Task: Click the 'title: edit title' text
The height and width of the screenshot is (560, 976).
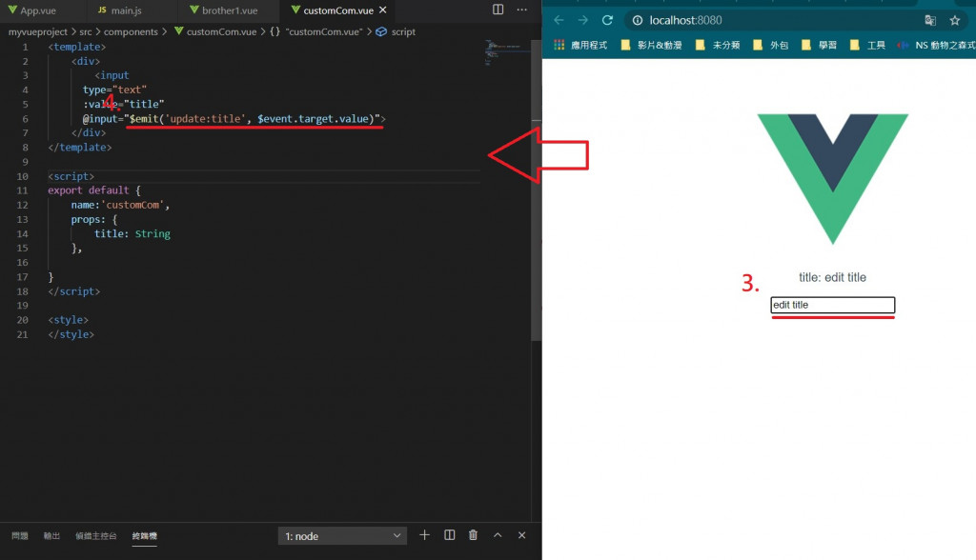Action: coord(832,277)
